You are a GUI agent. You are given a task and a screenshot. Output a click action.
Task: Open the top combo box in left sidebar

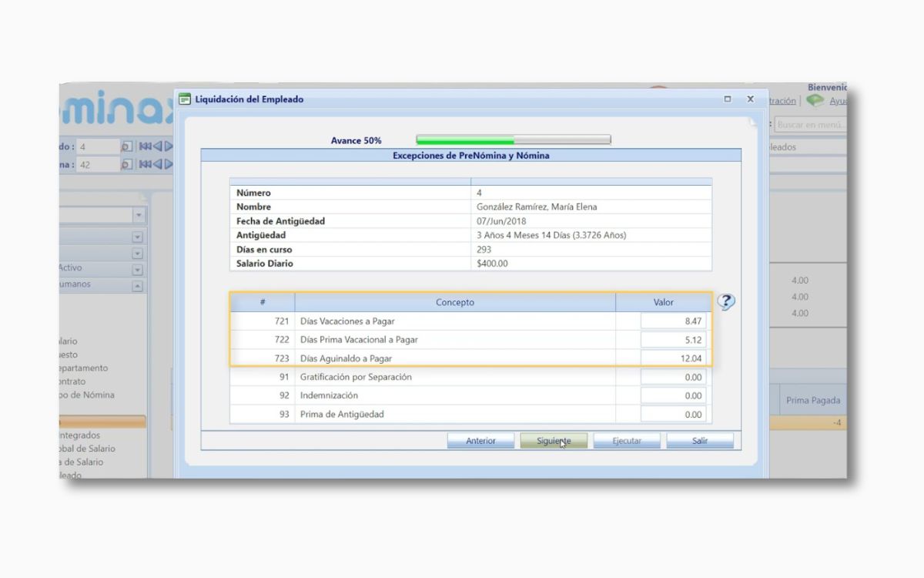pyautogui.click(x=139, y=216)
